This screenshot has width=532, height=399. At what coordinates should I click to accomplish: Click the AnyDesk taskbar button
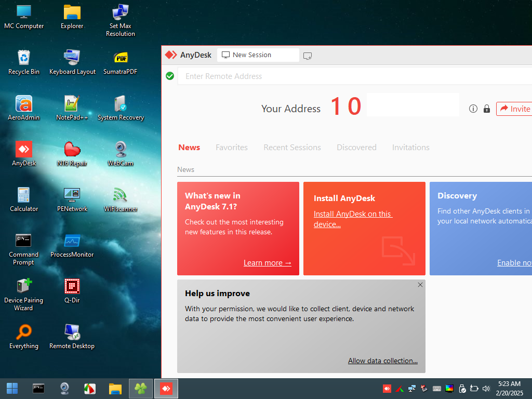coord(166,389)
